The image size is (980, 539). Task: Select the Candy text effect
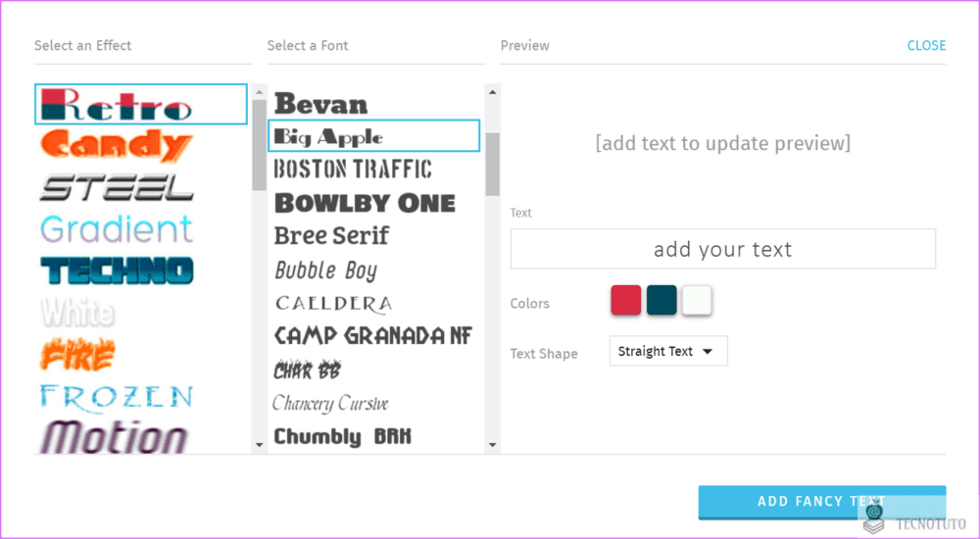(117, 145)
